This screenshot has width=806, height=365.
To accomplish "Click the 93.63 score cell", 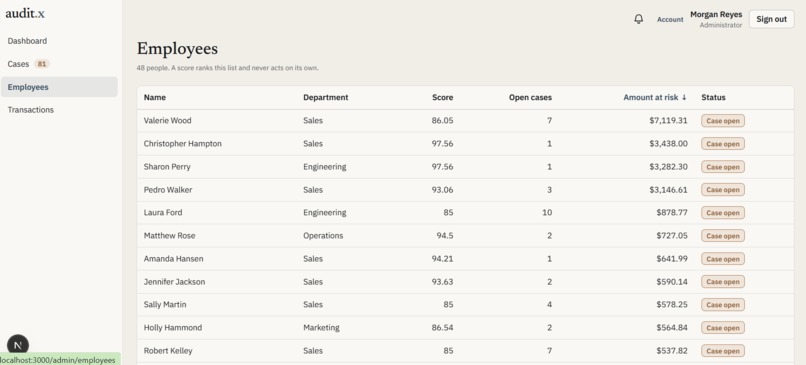I will tap(443, 282).
